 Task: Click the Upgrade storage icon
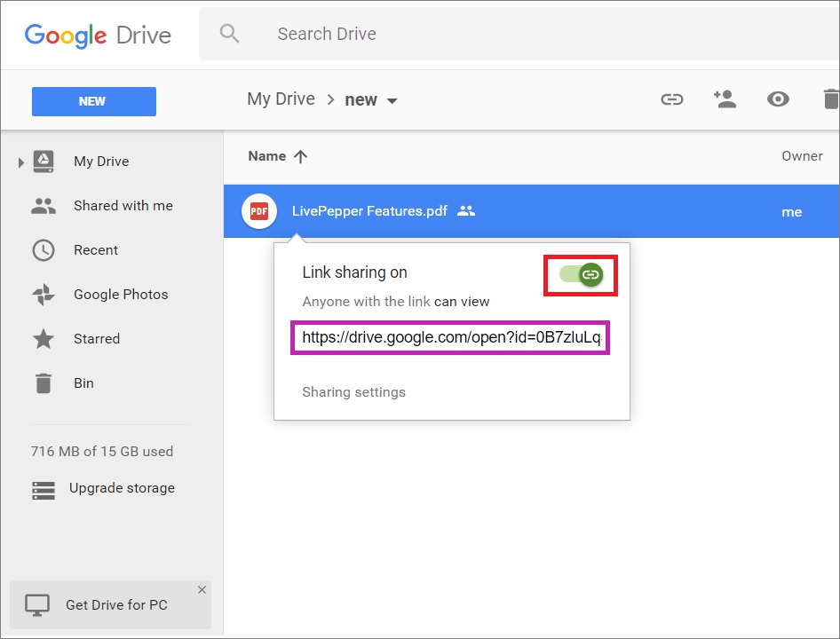(44, 490)
